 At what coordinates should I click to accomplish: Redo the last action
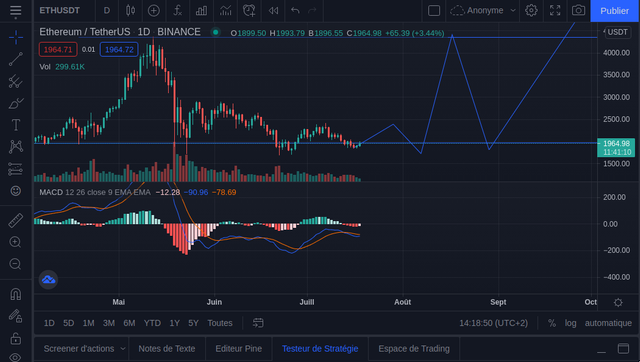point(312,11)
